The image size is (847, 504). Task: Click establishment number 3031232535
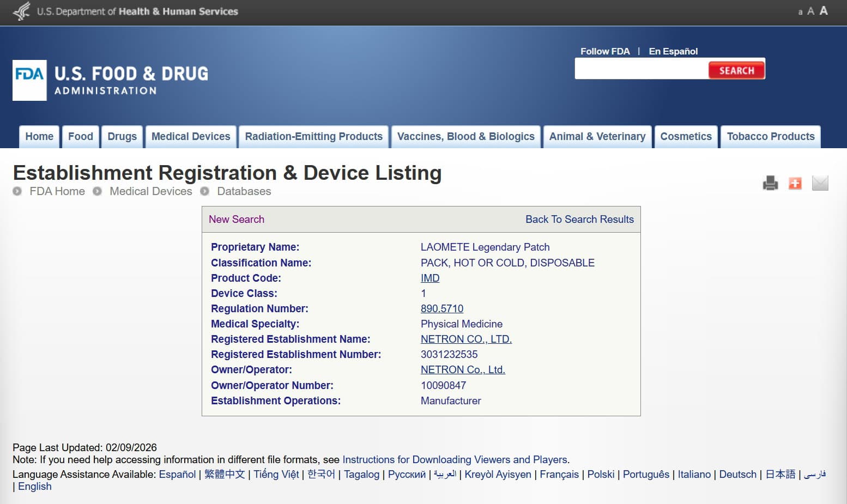click(449, 354)
